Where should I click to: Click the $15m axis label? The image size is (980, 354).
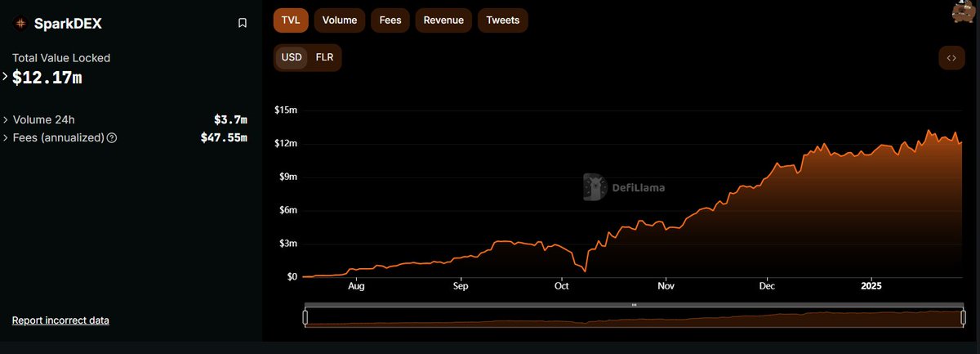coord(285,110)
